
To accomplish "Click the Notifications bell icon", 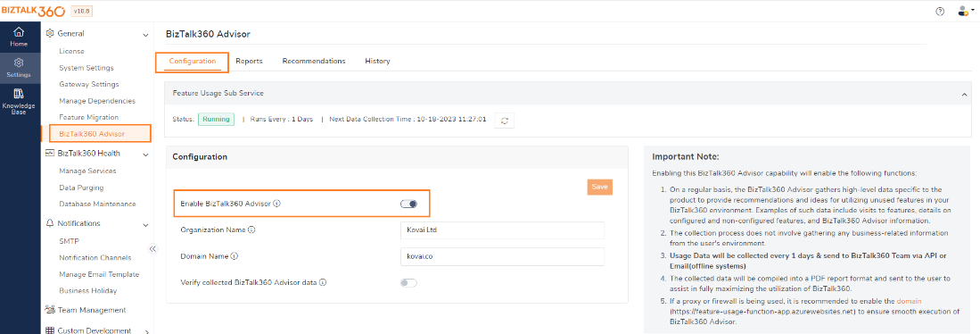I will click(x=51, y=223).
